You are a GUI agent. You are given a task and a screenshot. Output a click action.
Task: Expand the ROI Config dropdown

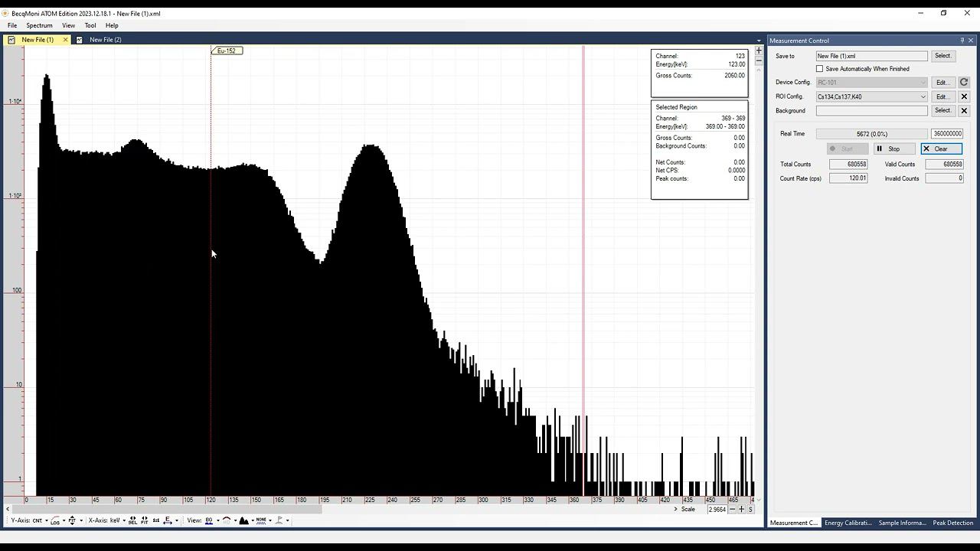[x=923, y=97]
